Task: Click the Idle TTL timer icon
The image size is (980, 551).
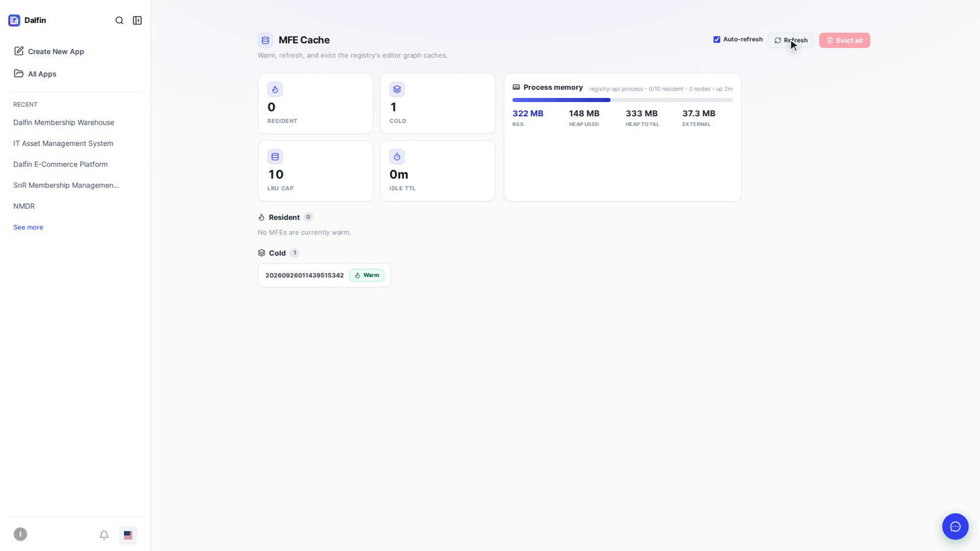Action: click(397, 157)
